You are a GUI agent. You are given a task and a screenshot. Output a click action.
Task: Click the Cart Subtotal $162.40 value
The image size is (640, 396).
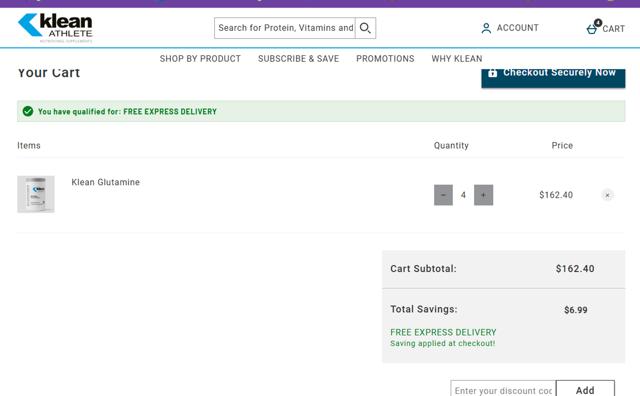coord(575,269)
